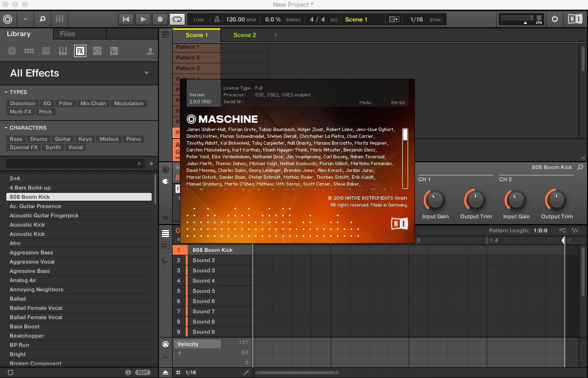Add a control lane parameter with plus

coord(179,353)
